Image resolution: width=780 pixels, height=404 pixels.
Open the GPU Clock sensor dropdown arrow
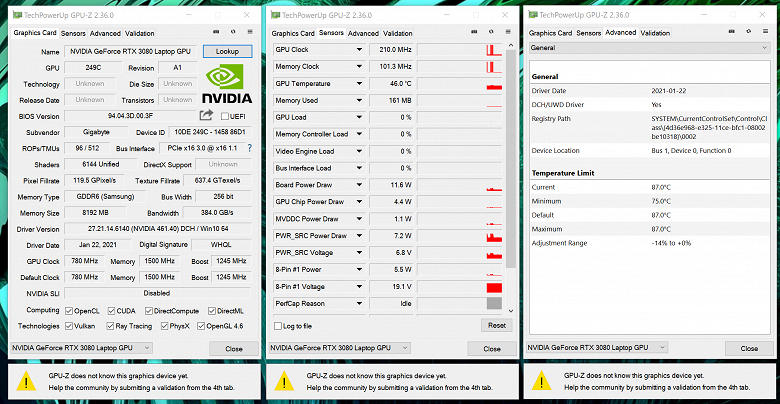coord(359,50)
